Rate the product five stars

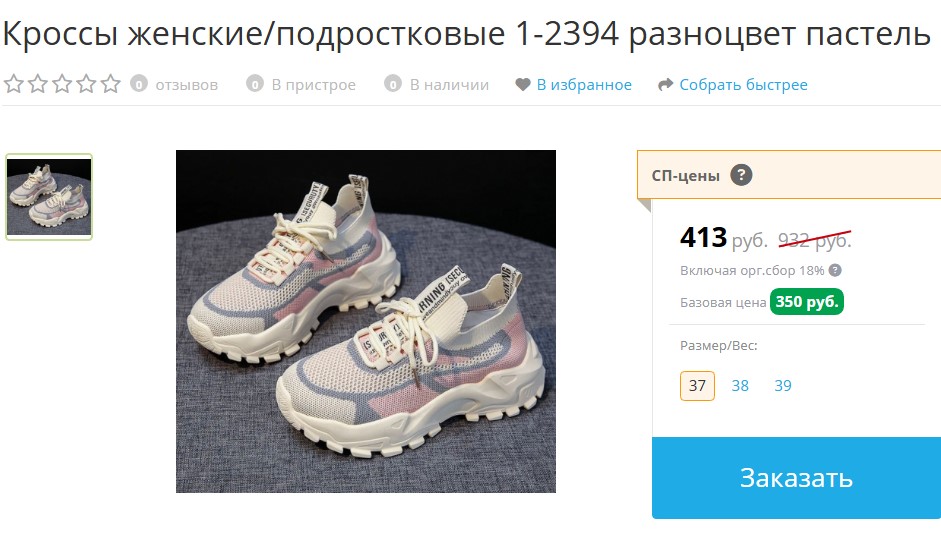click(110, 84)
